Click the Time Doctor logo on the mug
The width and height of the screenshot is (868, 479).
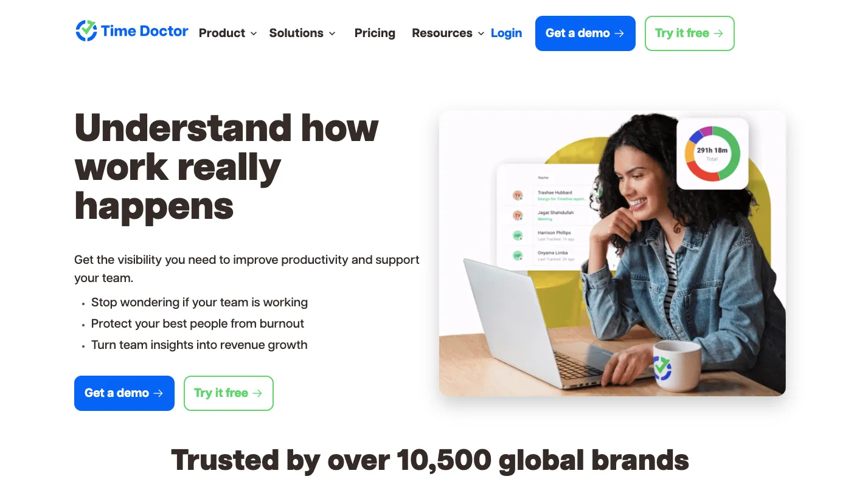point(662,368)
